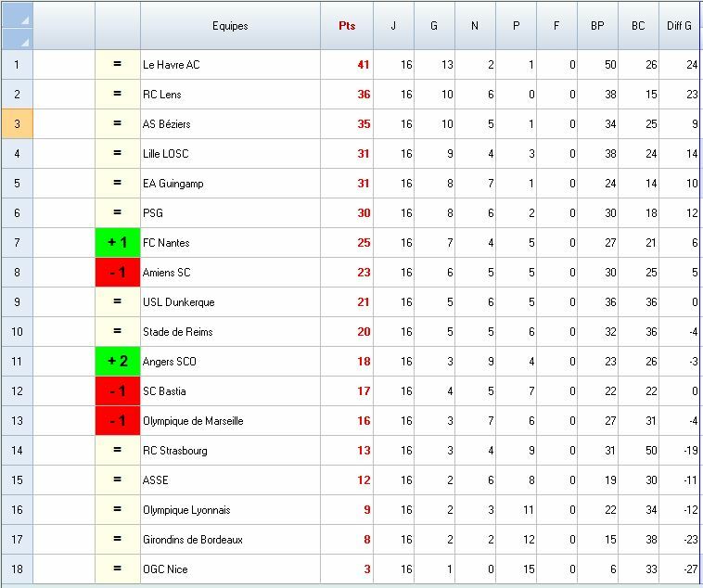This screenshot has height=588, width=703.
Task: Select the Le Havre AC team cell
Action: pyautogui.click(x=229, y=65)
